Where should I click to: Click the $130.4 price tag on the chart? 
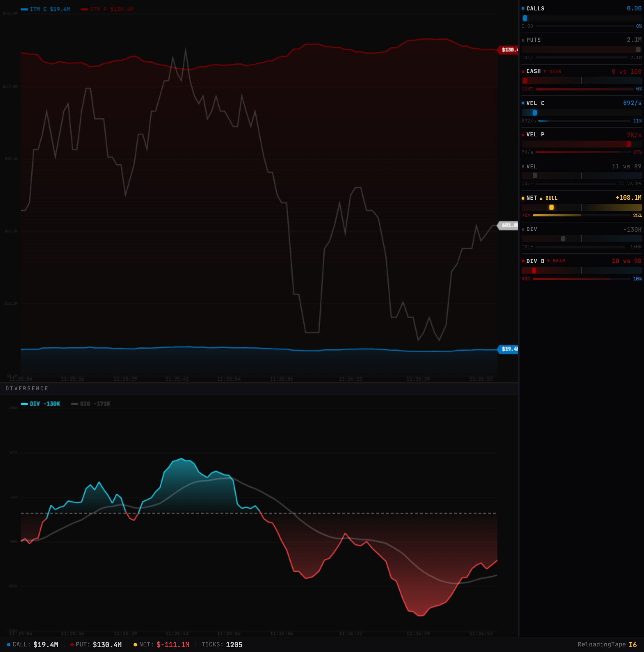tap(509, 50)
